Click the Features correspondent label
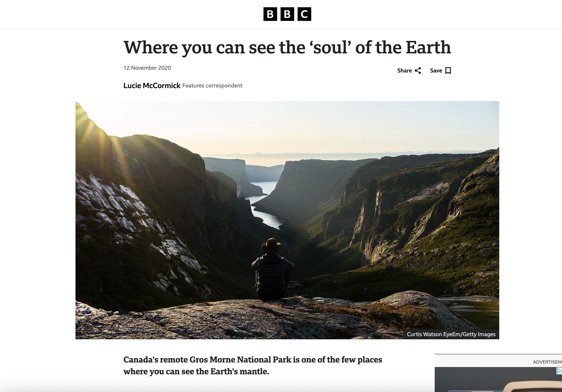The width and height of the screenshot is (562, 392). (212, 86)
